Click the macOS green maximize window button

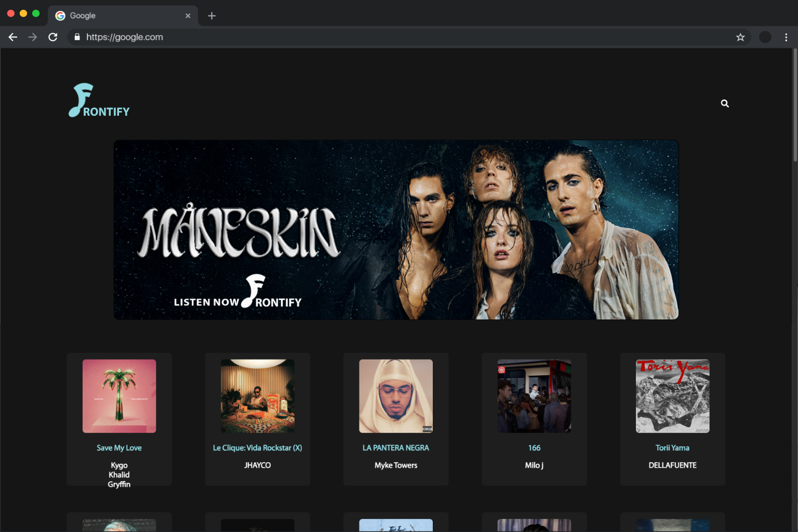pyautogui.click(x=36, y=14)
